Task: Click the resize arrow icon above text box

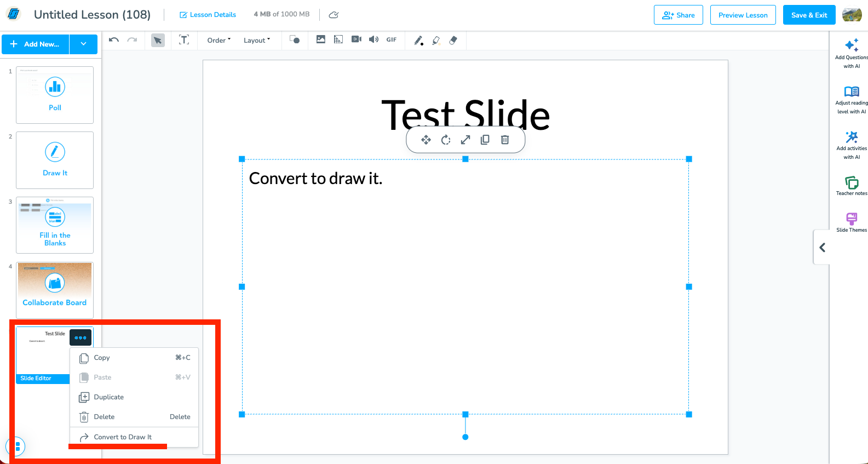Action: point(465,140)
